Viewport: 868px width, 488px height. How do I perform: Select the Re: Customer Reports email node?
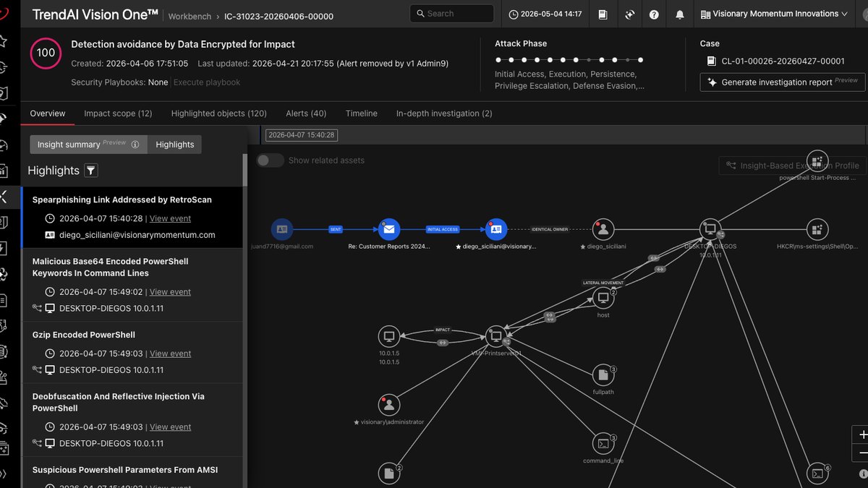click(389, 230)
